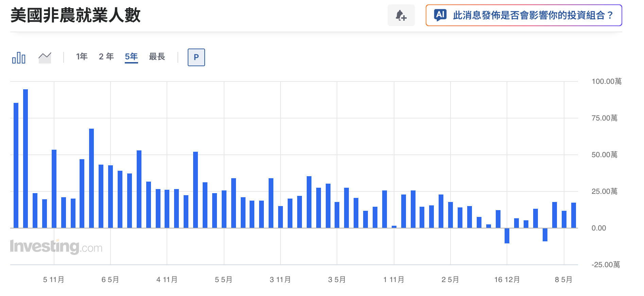The width and height of the screenshot is (644, 296).
Task: Switch to bar chart view icon
Action: point(19,57)
